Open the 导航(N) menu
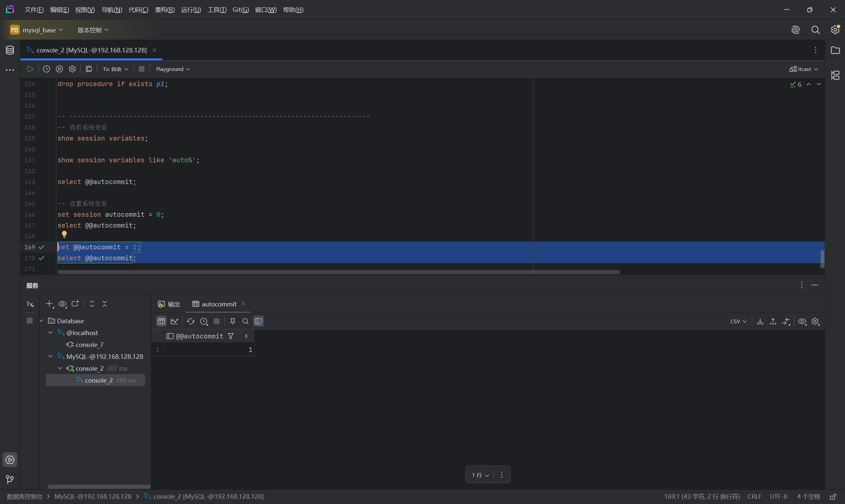The height and width of the screenshot is (504, 845). pos(112,10)
